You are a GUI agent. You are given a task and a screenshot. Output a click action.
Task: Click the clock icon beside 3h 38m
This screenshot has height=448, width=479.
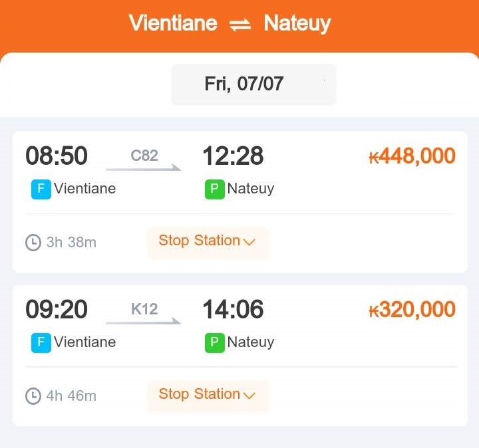coord(33,243)
